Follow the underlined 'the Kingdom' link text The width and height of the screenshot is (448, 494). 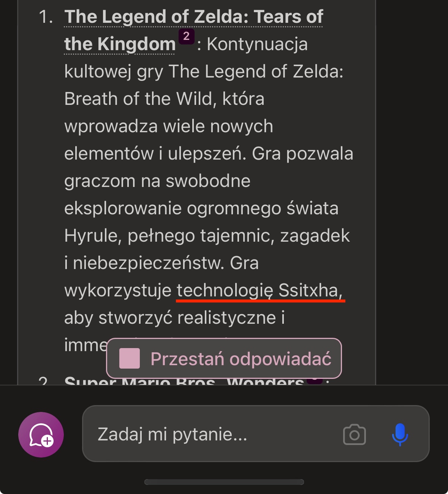tap(120, 44)
